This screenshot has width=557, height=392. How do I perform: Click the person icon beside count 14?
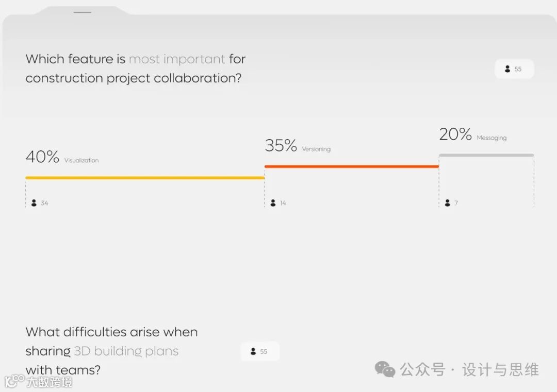pyautogui.click(x=273, y=203)
